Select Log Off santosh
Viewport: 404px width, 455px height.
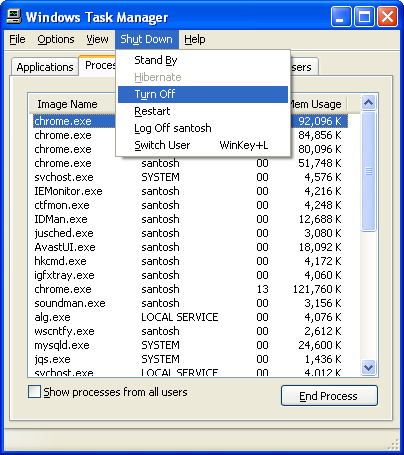tap(203, 128)
